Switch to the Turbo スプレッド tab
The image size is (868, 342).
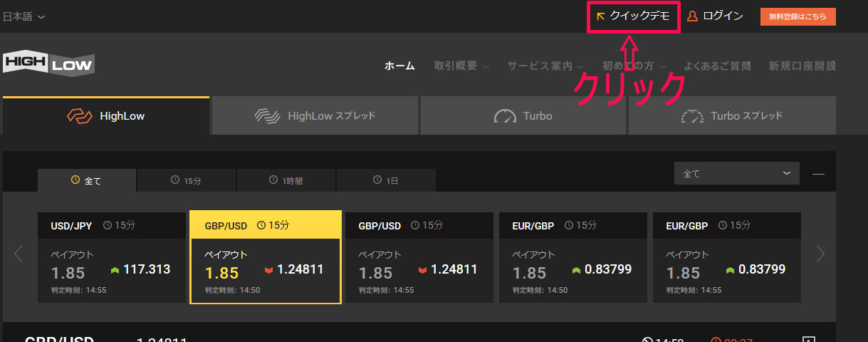coord(732,115)
